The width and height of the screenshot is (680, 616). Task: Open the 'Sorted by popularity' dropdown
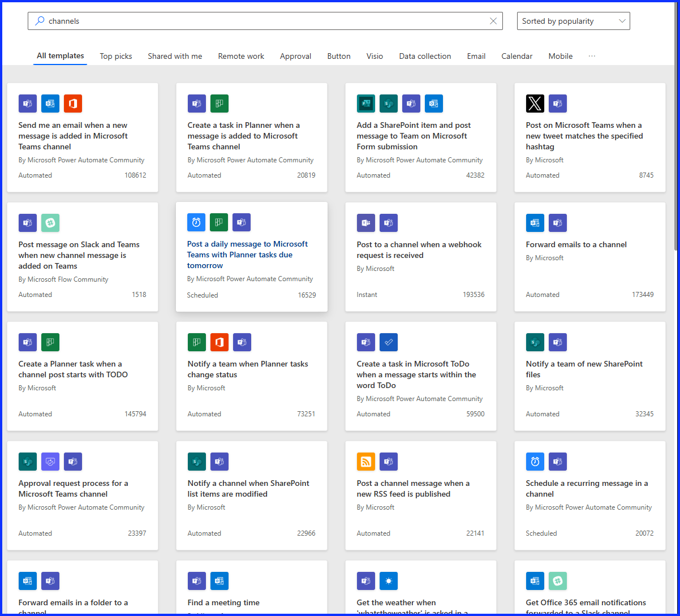[x=573, y=20]
